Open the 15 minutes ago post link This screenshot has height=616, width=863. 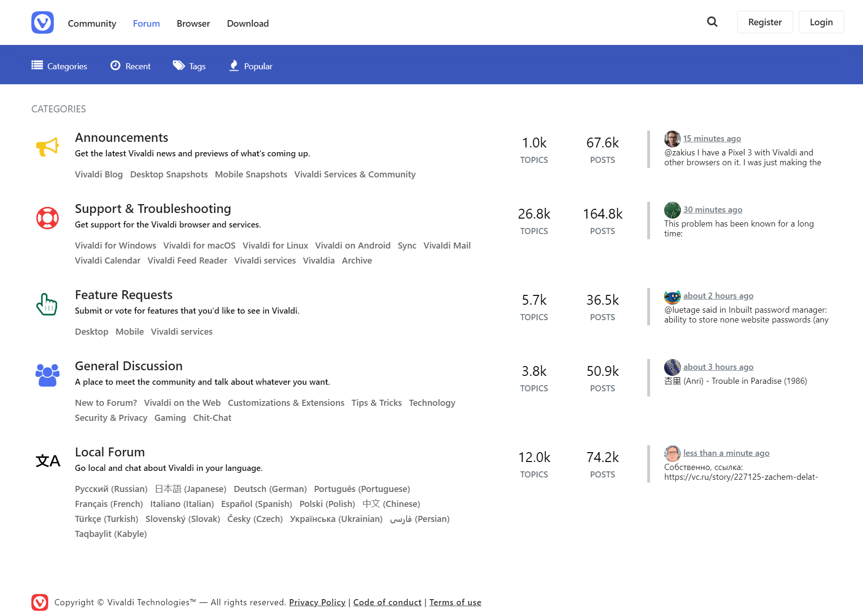click(712, 139)
